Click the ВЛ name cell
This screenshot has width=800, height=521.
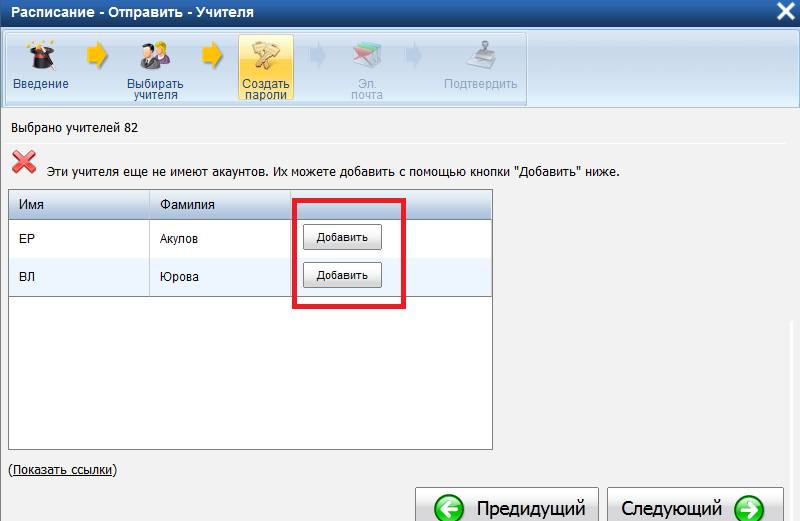point(79,277)
